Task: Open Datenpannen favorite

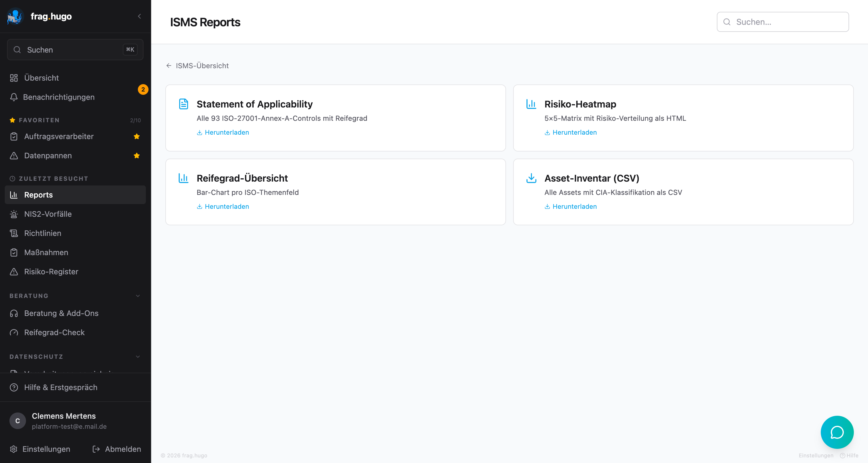Action: (75, 156)
